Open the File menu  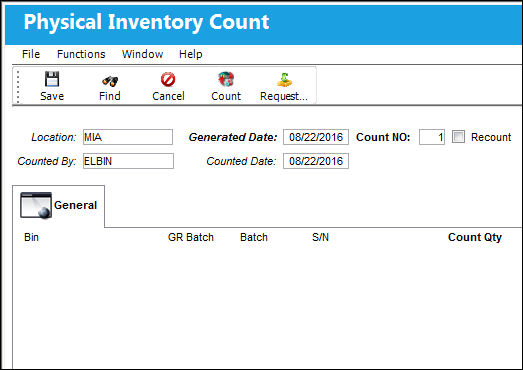coord(31,54)
